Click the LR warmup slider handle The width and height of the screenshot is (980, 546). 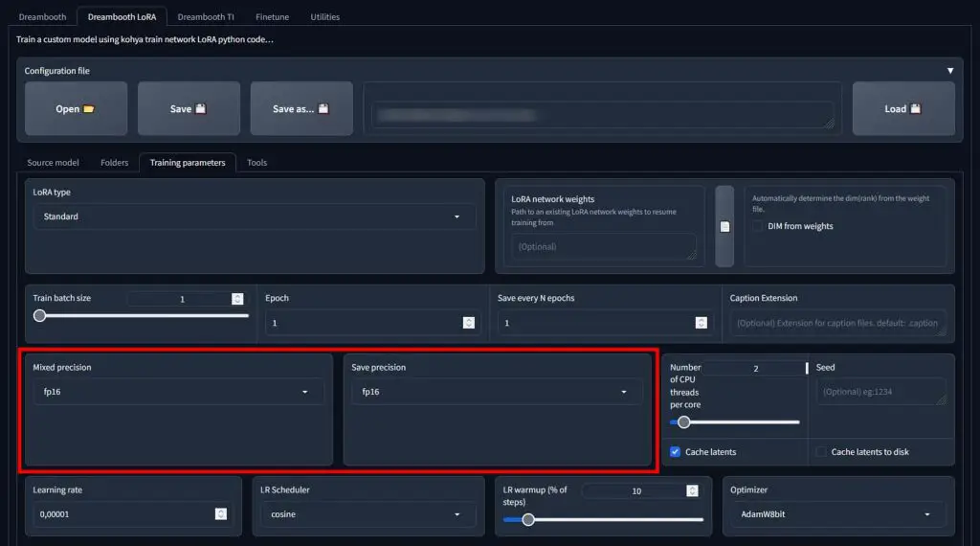(528, 520)
